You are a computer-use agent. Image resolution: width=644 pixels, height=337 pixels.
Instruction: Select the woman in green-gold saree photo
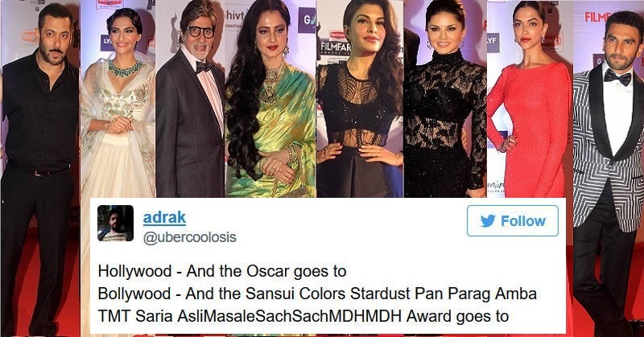[x=270, y=98]
